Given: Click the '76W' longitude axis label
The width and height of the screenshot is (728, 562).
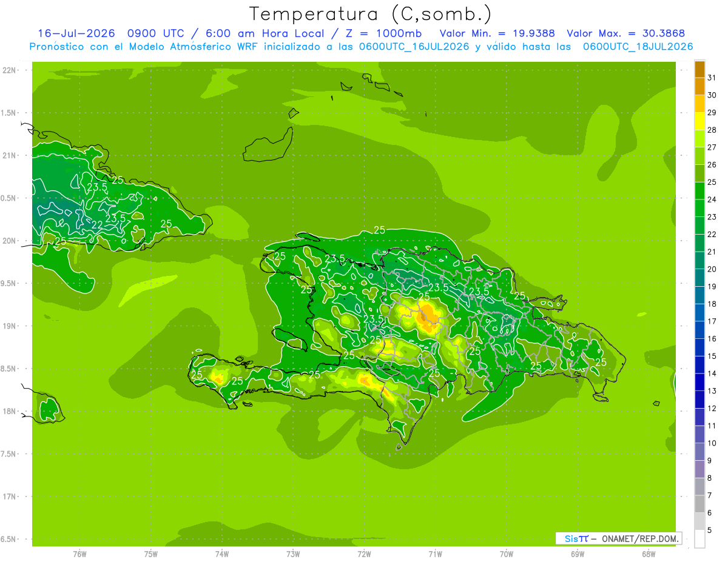Looking at the screenshot, I should click(x=80, y=554).
